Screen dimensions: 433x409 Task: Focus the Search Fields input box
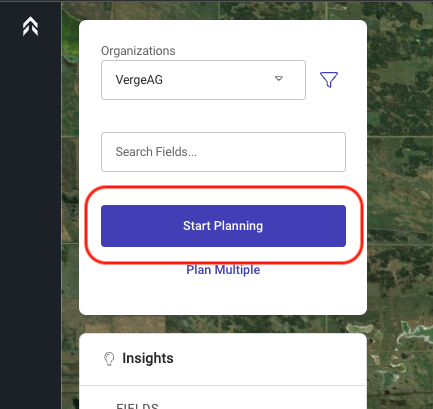tap(223, 152)
